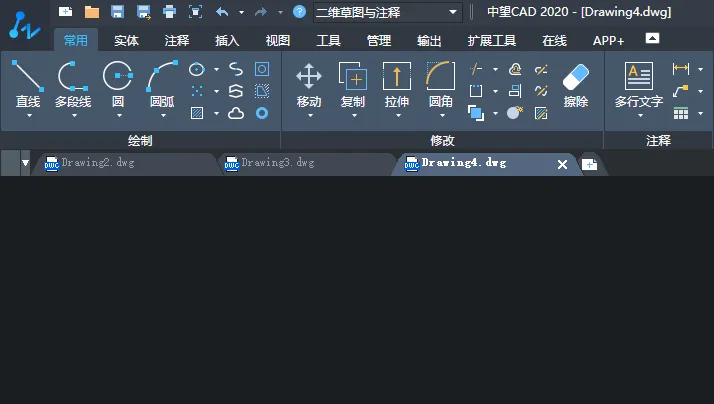The image size is (714, 404).
Task: Open the 扩展工具 ribbon tab
Action: 491,41
